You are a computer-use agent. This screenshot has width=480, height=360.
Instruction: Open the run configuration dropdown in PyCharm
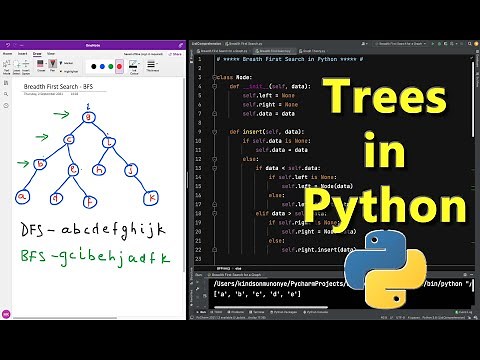click(x=400, y=44)
